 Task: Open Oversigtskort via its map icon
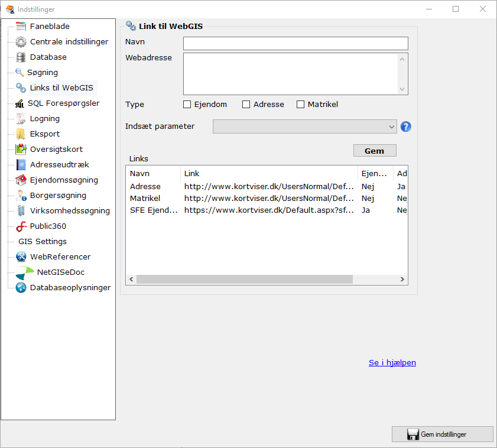tap(21, 150)
